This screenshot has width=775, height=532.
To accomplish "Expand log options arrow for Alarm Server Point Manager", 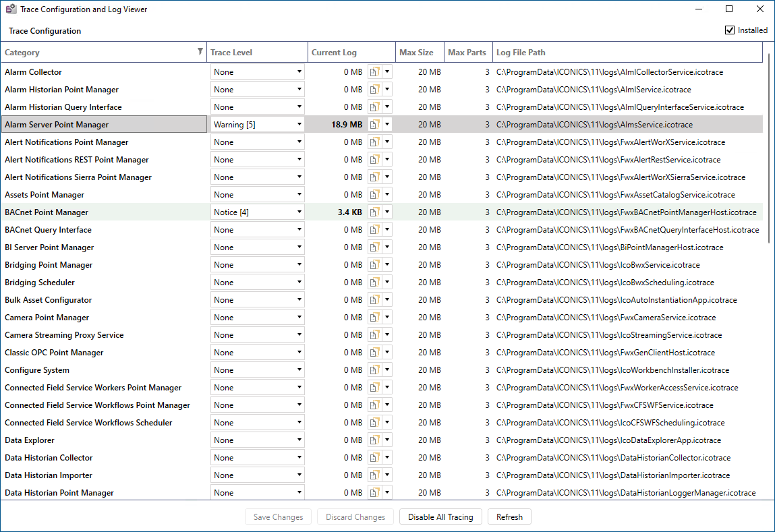I will tap(387, 125).
